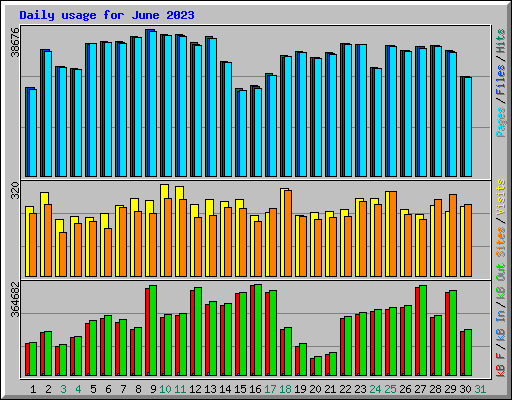Click the chart title 'Daily usage for June 2023'
This screenshot has height=400, width=512.
coord(107,15)
